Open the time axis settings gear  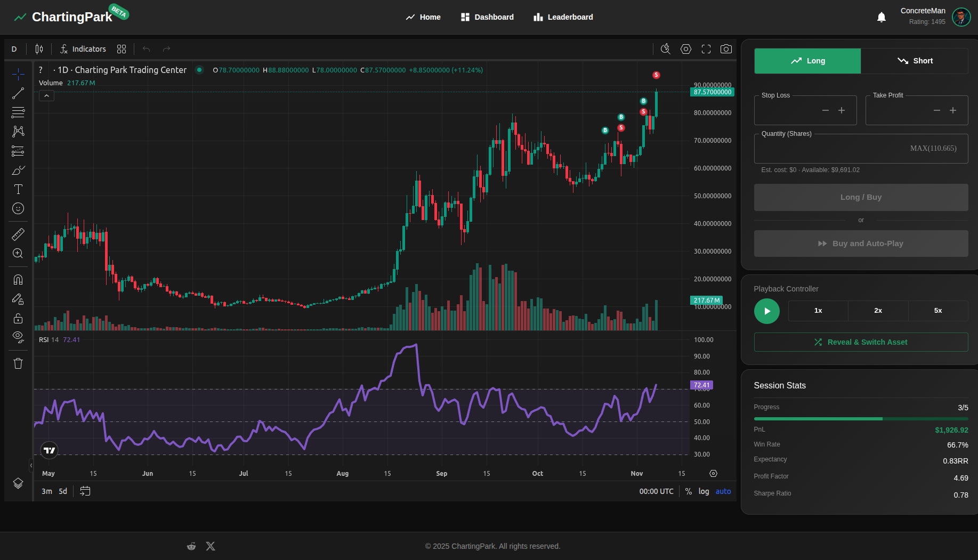713,473
